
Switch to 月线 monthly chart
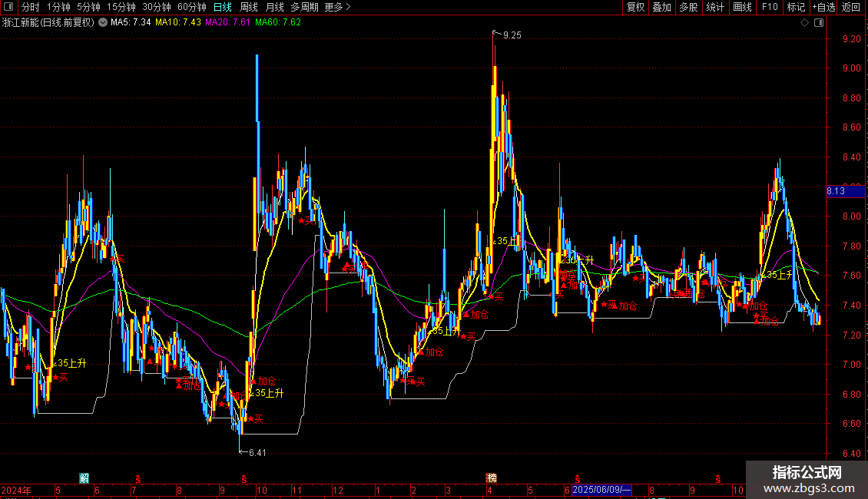[x=274, y=7]
